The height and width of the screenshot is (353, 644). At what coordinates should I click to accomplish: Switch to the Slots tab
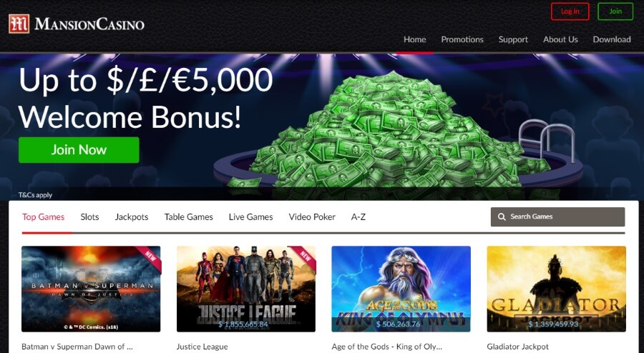(89, 217)
